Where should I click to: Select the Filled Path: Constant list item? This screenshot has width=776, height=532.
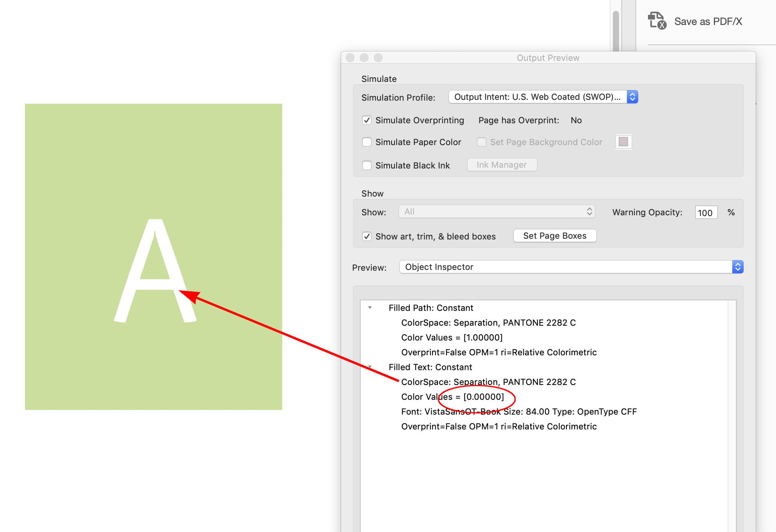431,308
